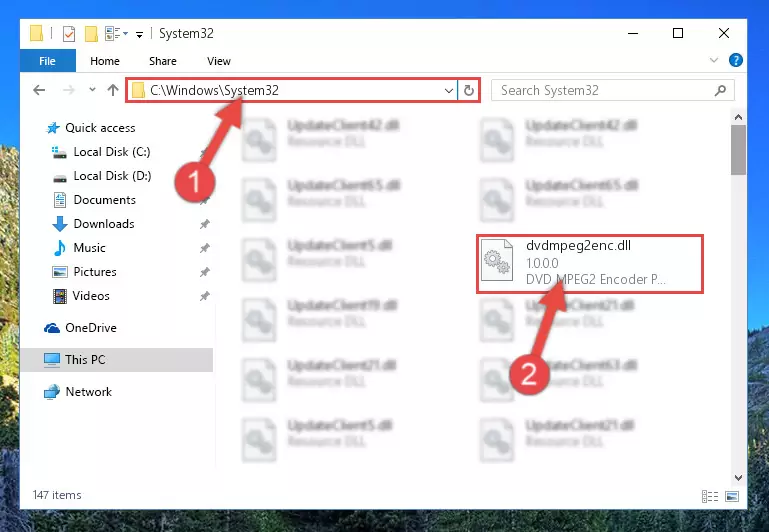Open the Customize Quick Access Toolbar dropdown
This screenshot has height=532, width=769.
[x=139, y=34]
